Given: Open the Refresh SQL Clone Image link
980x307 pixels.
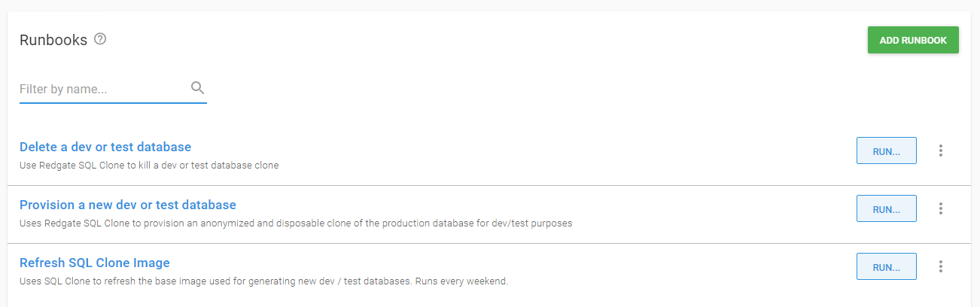Looking at the screenshot, I should 95,263.
